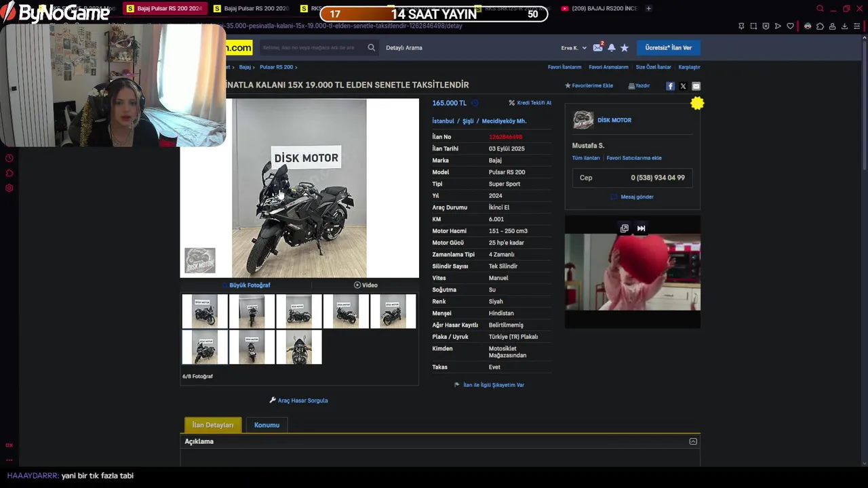Open Favori Aramalarım link
This screenshot has height=488, width=868.
click(x=608, y=67)
